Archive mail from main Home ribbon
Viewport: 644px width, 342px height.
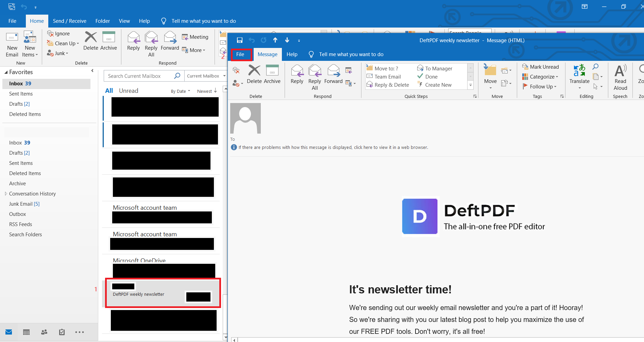pyautogui.click(x=108, y=41)
